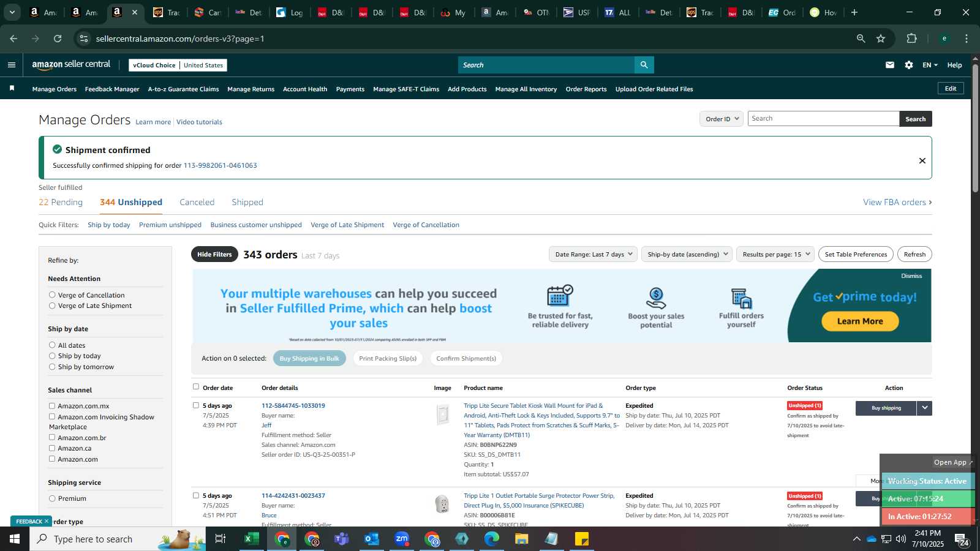The height and width of the screenshot is (551, 980).
Task: Check the Amazon.ca sales channel
Action: pyautogui.click(x=52, y=448)
